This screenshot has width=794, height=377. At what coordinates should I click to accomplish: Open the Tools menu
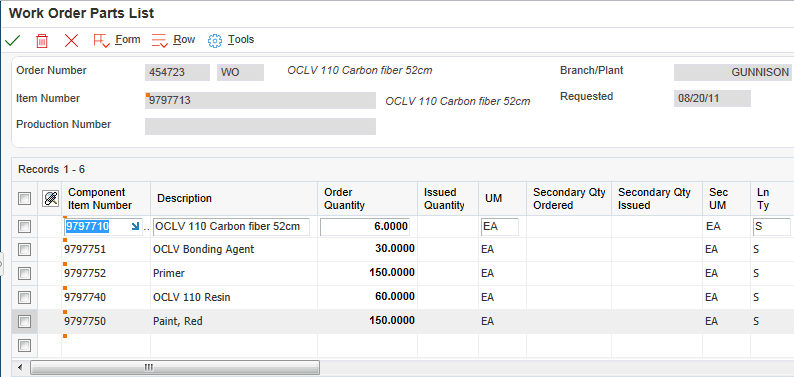click(241, 39)
